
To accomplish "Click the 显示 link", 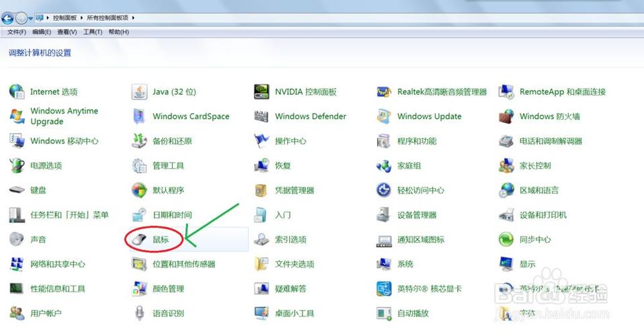I will click(x=527, y=264).
